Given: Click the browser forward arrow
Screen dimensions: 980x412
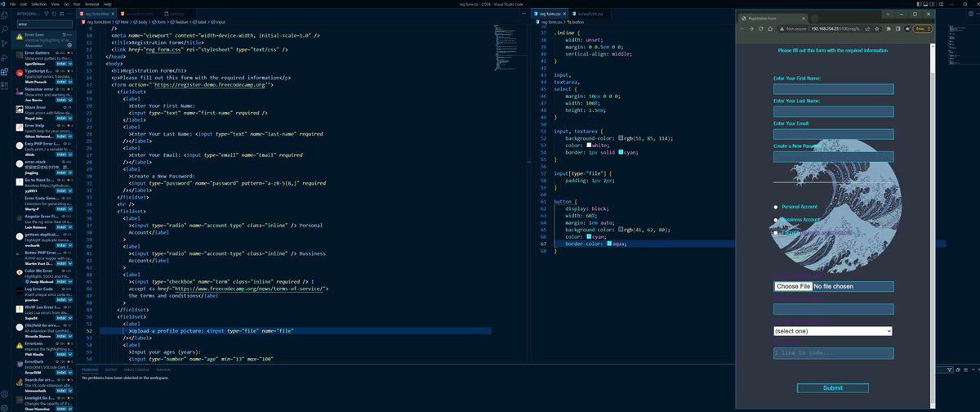Looking at the screenshot, I should [751, 29].
